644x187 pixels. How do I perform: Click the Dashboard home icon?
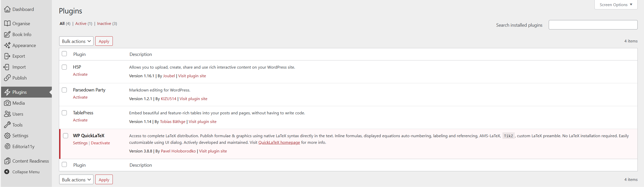[x=7, y=9]
